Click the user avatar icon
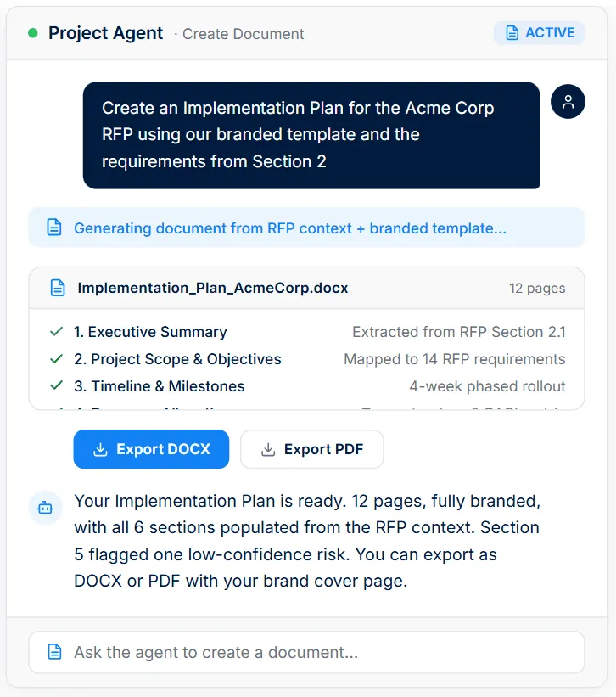The image size is (616, 697). (568, 102)
